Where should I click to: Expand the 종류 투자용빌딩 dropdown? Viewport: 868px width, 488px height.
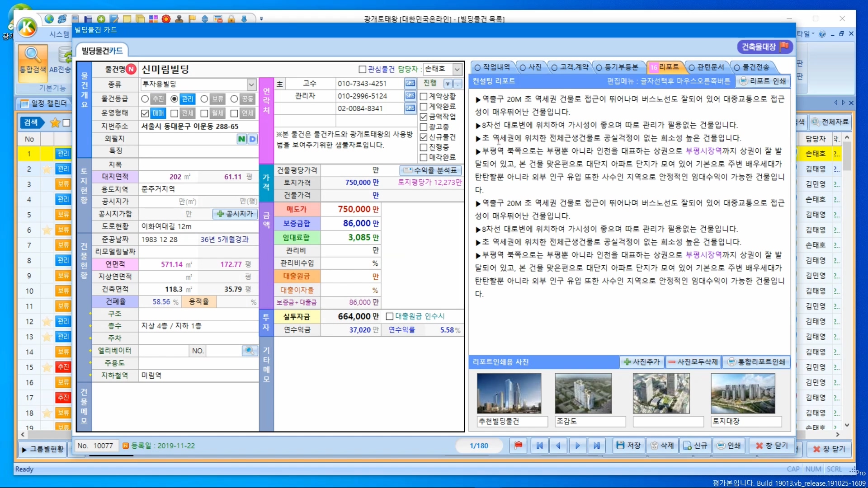(251, 84)
